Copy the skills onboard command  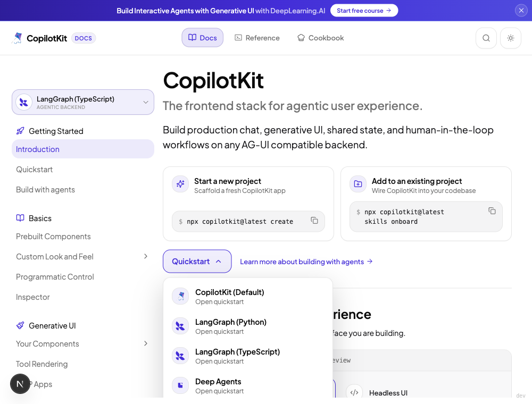tap(492, 211)
